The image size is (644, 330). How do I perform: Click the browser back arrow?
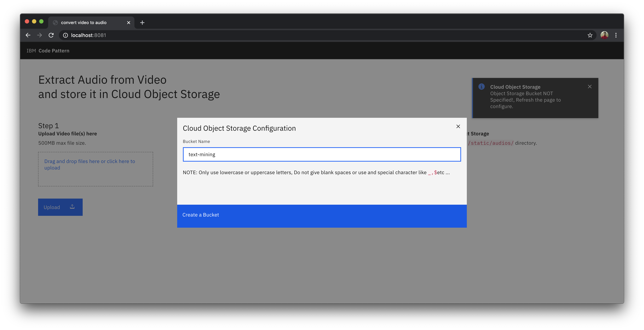(28, 35)
